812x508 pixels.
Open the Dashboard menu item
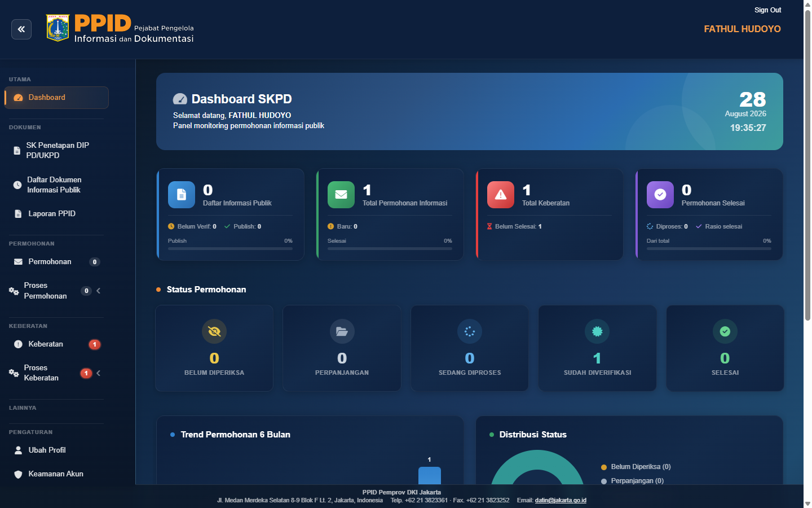click(56, 98)
